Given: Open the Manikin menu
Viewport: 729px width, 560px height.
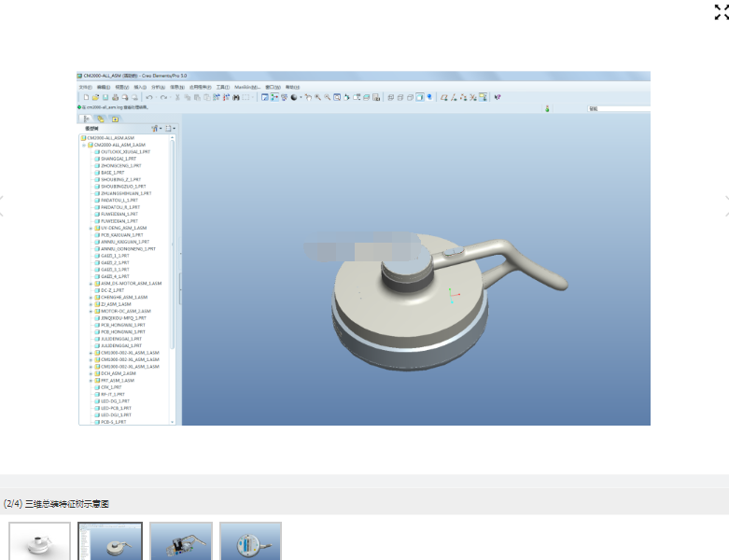Looking at the screenshot, I should [247, 87].
